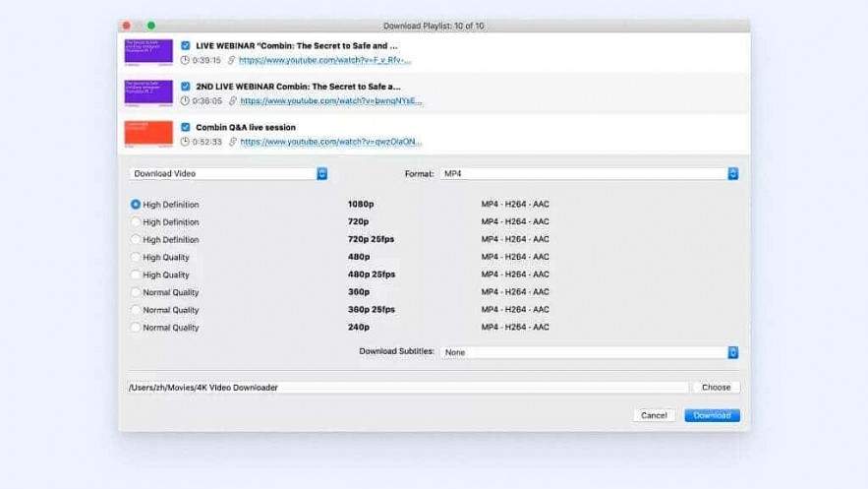Choose the 480p High Quality option

[x=136, y=258]
